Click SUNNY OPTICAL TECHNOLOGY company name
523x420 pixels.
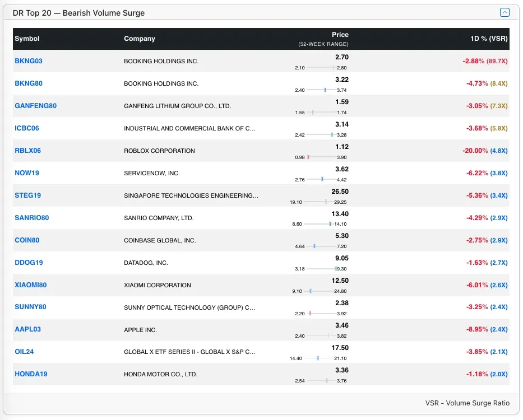click(x=189, y=307)
